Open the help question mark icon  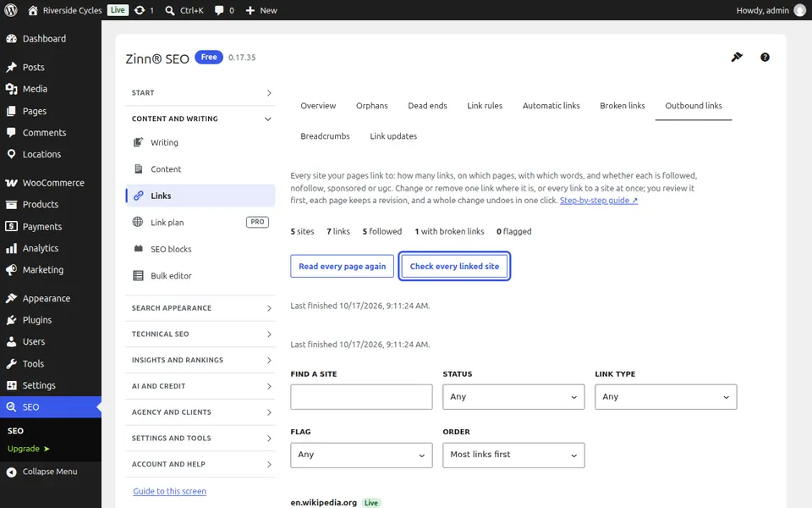(765, 57)
